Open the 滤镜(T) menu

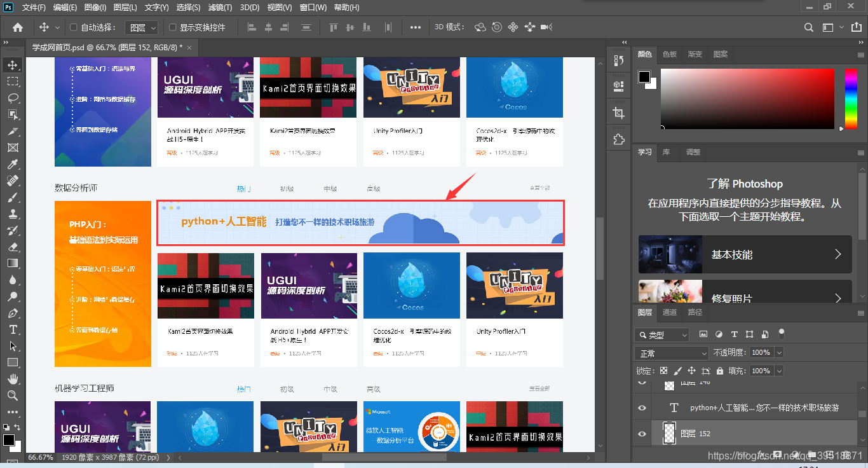(x=220, y=8)
